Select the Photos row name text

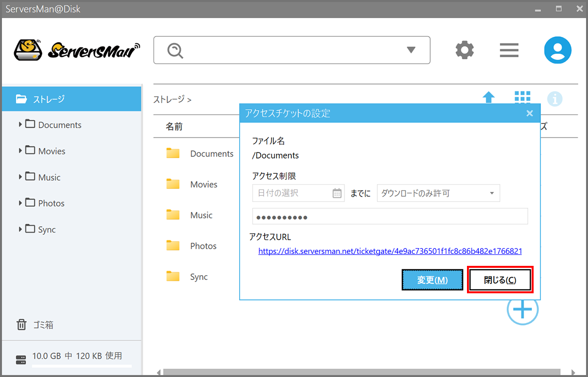203,246
